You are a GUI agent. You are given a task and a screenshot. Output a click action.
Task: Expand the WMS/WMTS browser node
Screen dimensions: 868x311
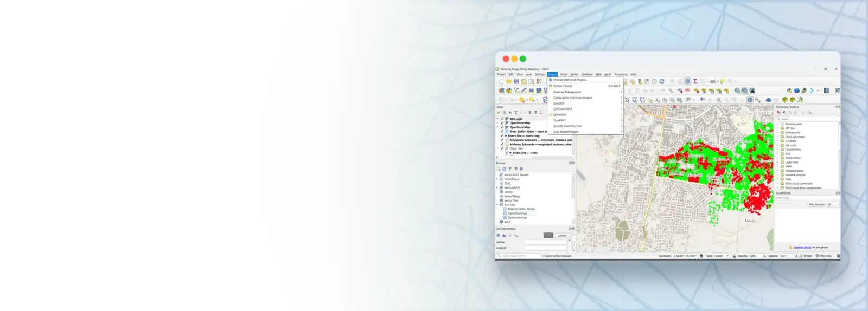(497, 187)
